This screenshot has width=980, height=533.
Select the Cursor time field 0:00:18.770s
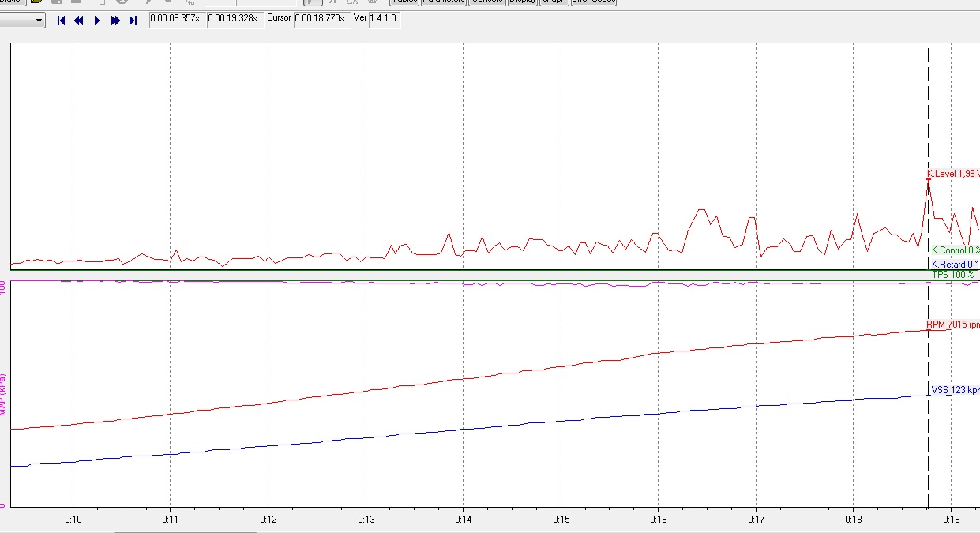tap(320, 18)
